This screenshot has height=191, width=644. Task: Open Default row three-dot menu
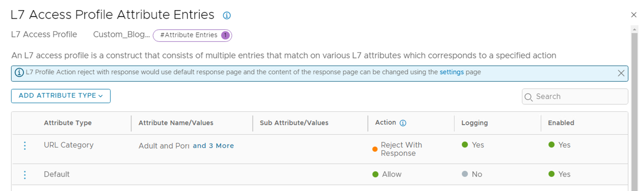pos(25,175)
